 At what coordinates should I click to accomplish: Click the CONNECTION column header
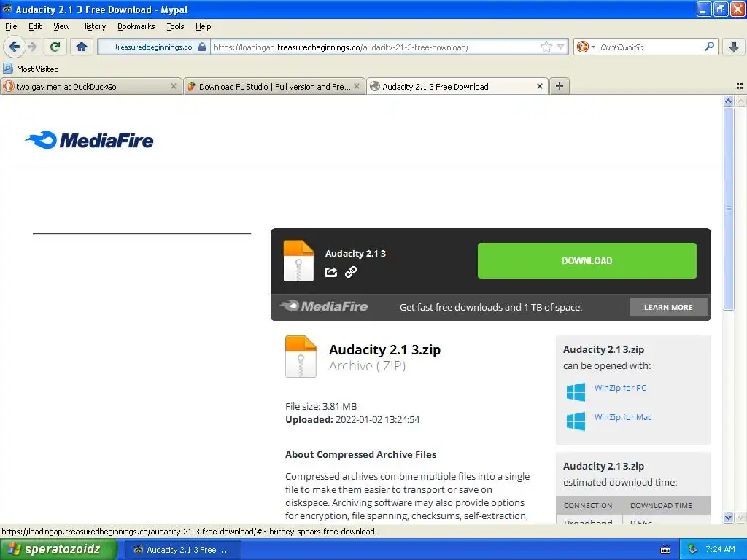click(x=588, y=506)
